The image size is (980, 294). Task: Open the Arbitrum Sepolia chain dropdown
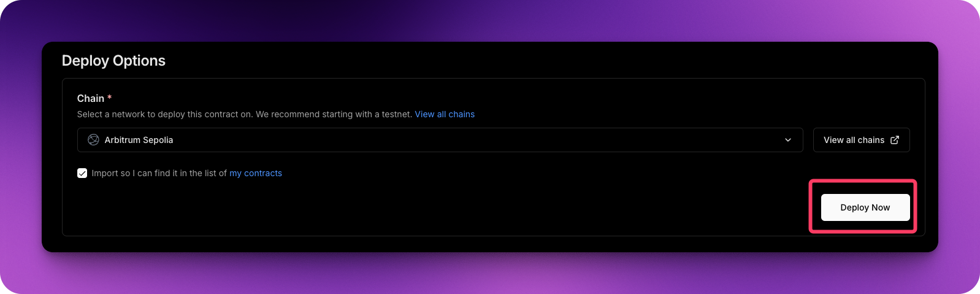[x=440, y=140]
